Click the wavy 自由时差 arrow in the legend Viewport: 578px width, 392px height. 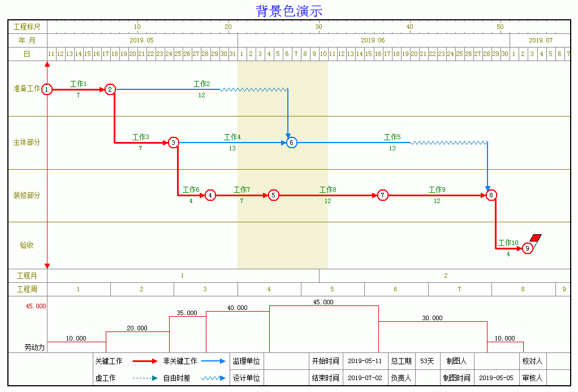213,378
